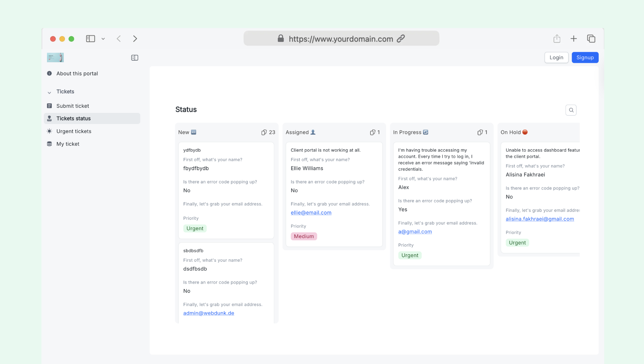Click the Assigned column header
The image size is (644, 364).
tap(334, 132)
